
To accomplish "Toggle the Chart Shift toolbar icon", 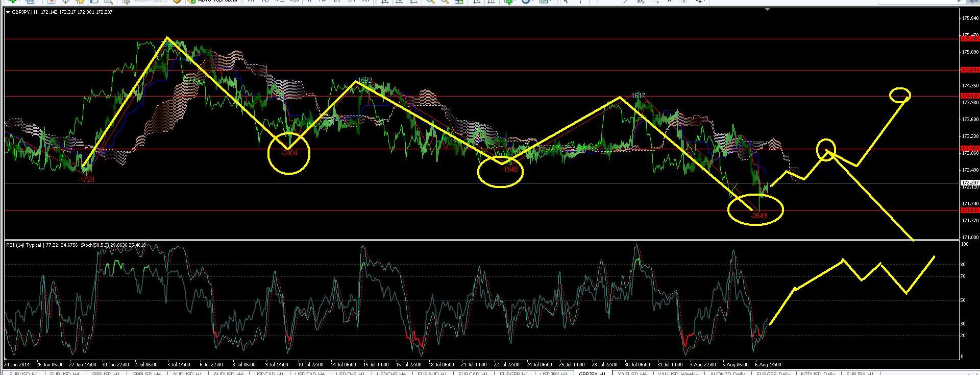I will [x=489, y=2].
